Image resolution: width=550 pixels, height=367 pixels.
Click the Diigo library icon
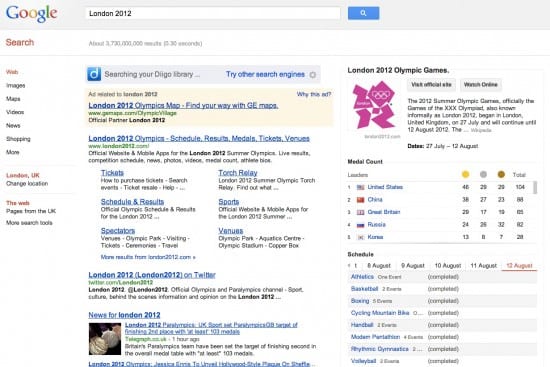[94, 74]
